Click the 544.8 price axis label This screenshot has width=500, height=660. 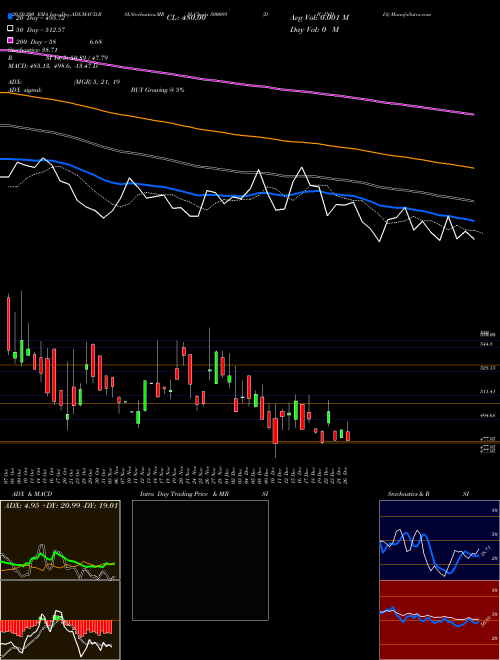coord(486,344)
